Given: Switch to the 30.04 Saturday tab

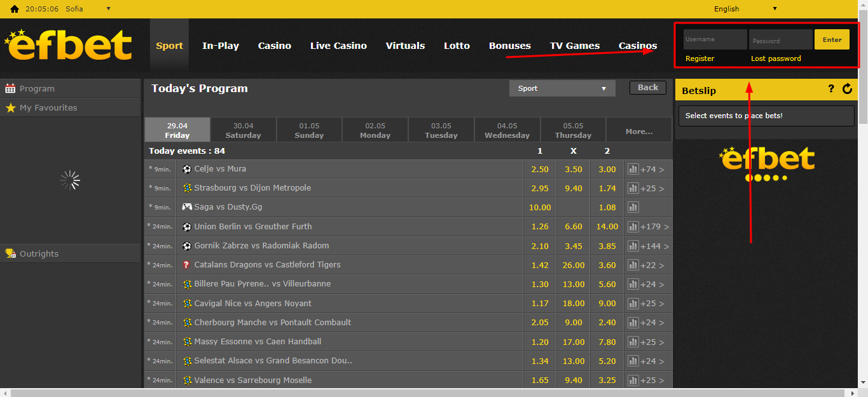Looking at the screenshot, I should tap(243, 130).
